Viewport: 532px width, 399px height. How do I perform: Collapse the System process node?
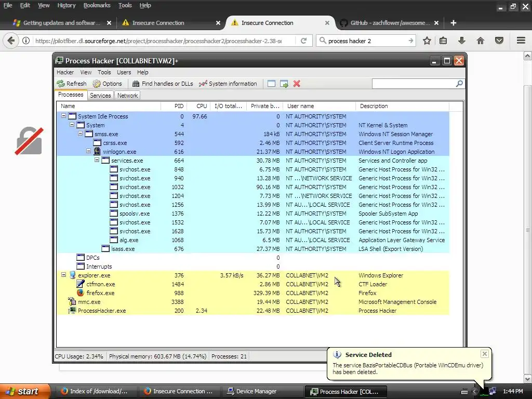pos(72,125)
